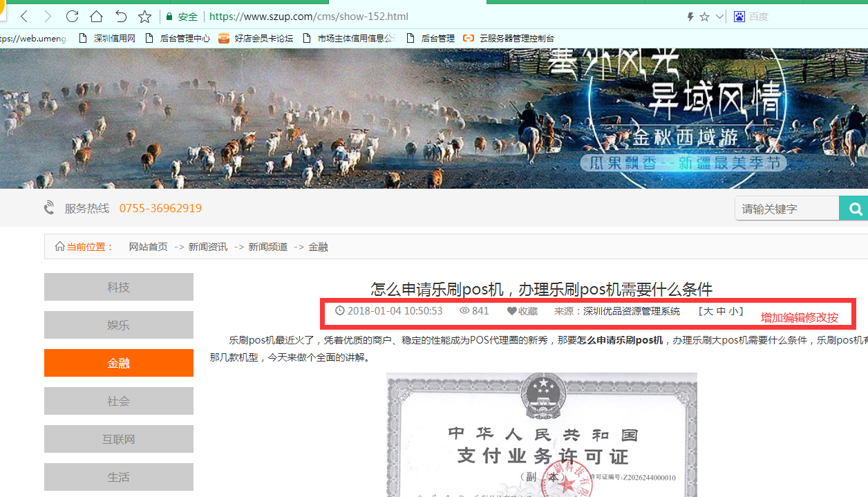
Task: Click the browser back arrow
Action: tap(23, 17)
